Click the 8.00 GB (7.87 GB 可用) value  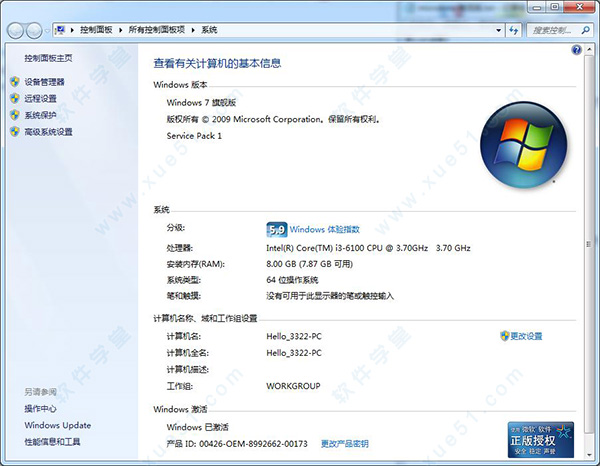pyautogui.click(x=310, y=264)
